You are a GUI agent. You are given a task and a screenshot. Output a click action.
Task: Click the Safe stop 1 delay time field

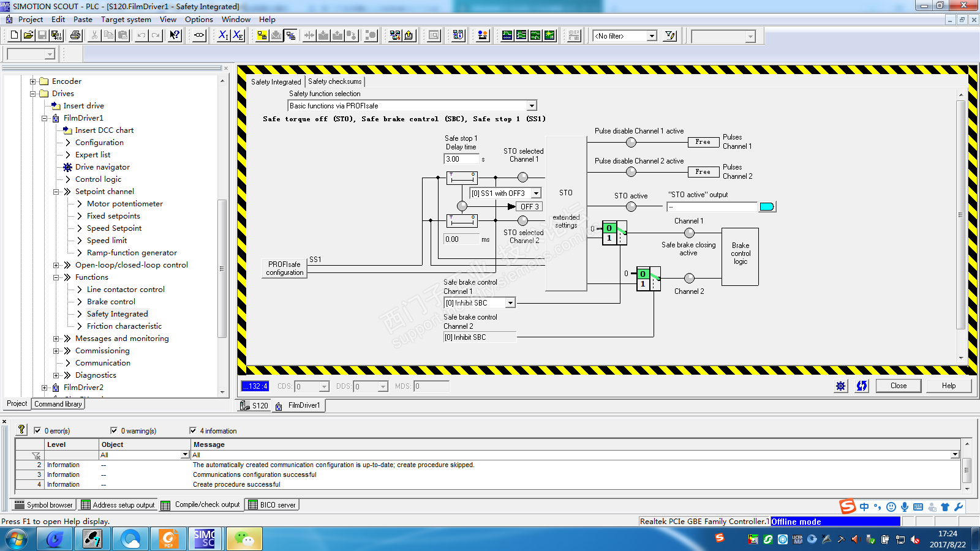461,159
